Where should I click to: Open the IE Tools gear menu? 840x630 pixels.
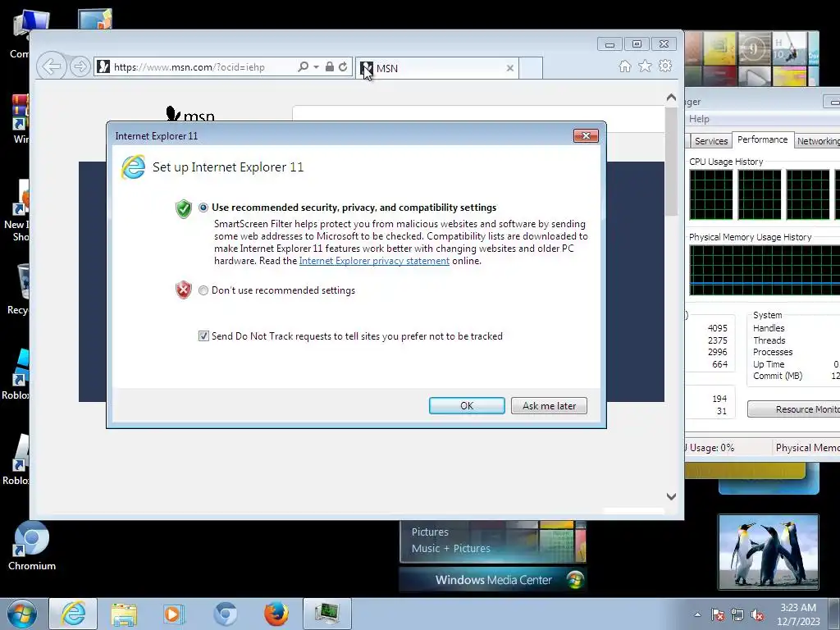665,66
